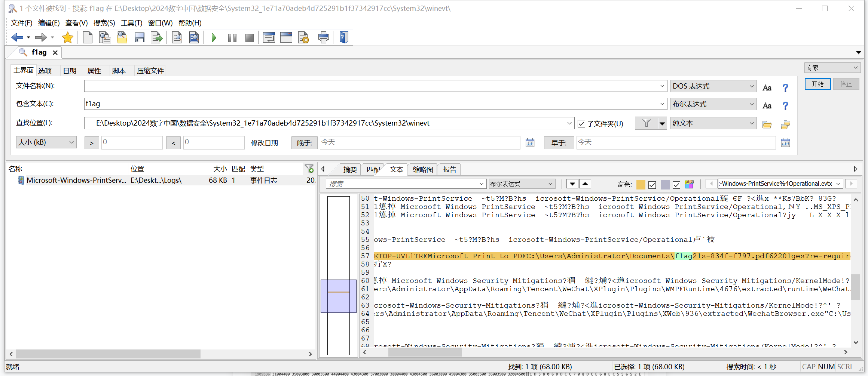Click the less-than size button
Viewport: 868px width, 376px height.
pyautogui.click(x=173, y=143)
